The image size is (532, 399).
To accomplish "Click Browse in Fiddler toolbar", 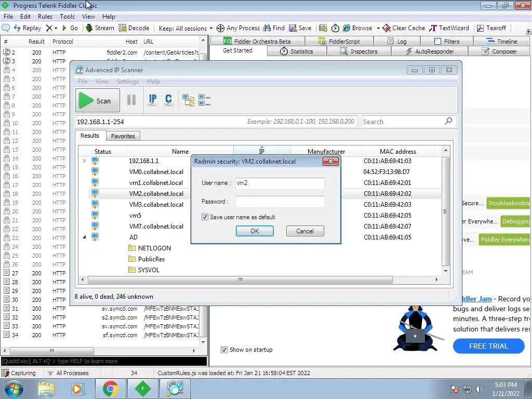I will point(357,28).
